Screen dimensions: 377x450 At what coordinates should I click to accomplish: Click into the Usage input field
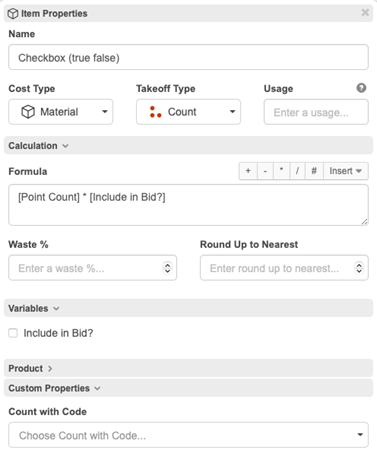coord(316,112)
